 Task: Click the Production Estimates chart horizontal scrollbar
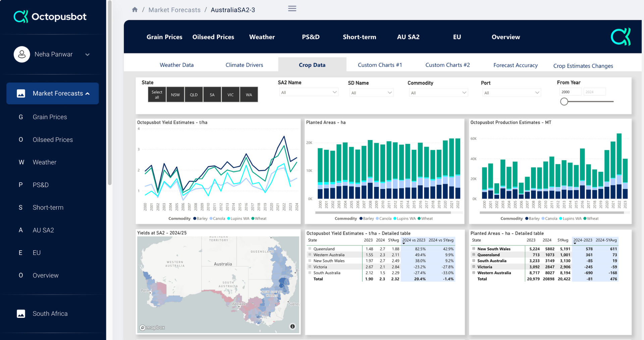click(552, 212)
